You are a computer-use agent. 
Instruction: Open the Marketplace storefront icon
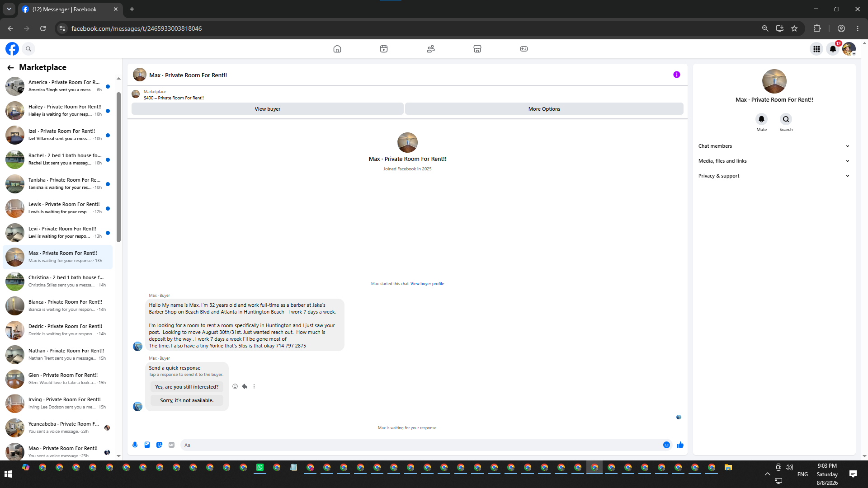pyautogui.click(x=477, y=49)
